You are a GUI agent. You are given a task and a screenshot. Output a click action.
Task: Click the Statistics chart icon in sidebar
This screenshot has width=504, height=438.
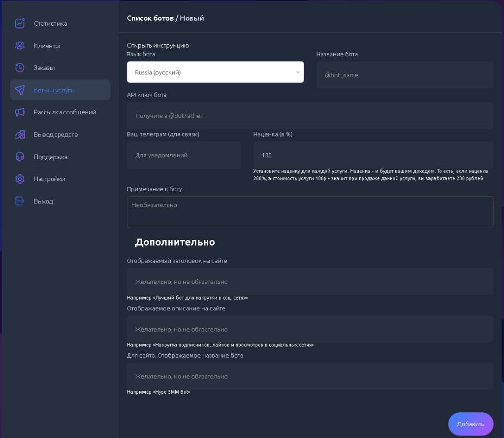20,23
